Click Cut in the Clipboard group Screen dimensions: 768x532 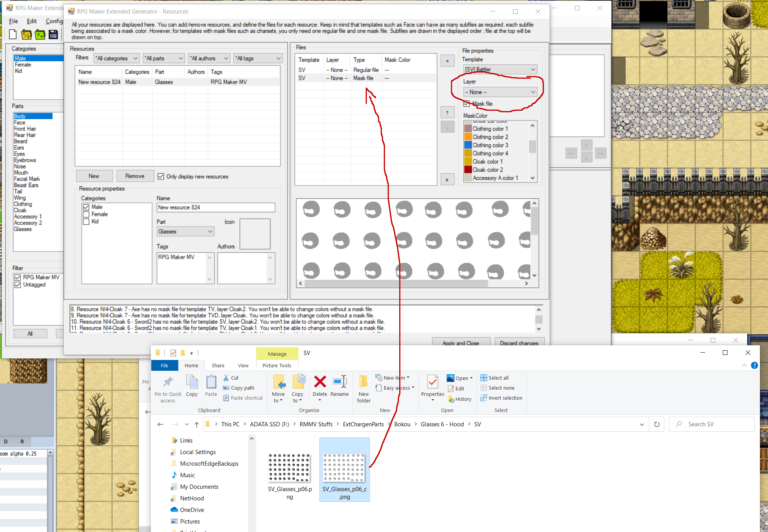231,378
